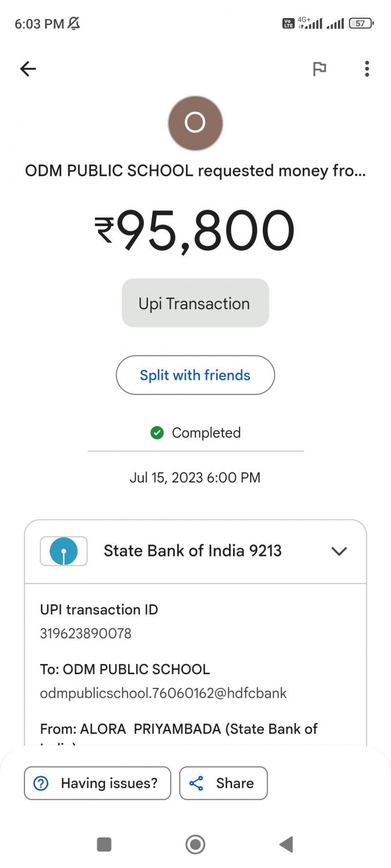391x868 pixels.
Task: Tap the odmpublicschool UPI address
Action: [x=163, y=693]
